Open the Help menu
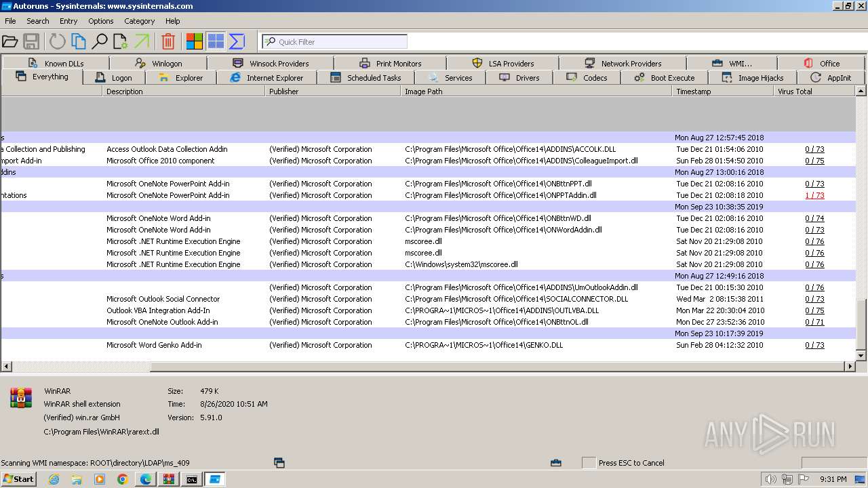This screenshot has height=488, width=868. pos(173,21)
